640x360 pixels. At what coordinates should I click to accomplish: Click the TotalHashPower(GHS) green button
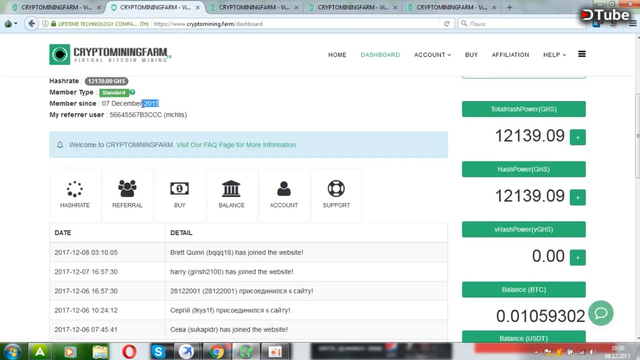(524, 109)
